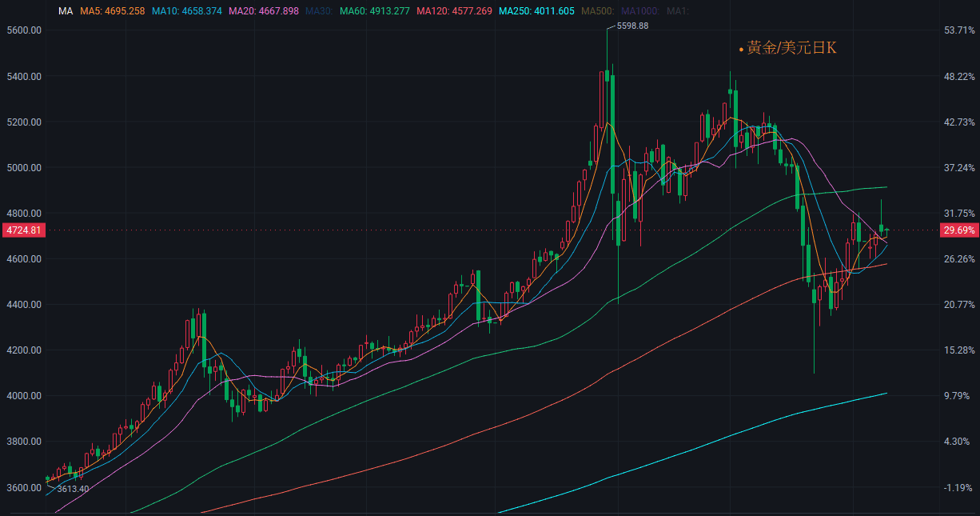Click the 3613.40 low price marker

73,489
